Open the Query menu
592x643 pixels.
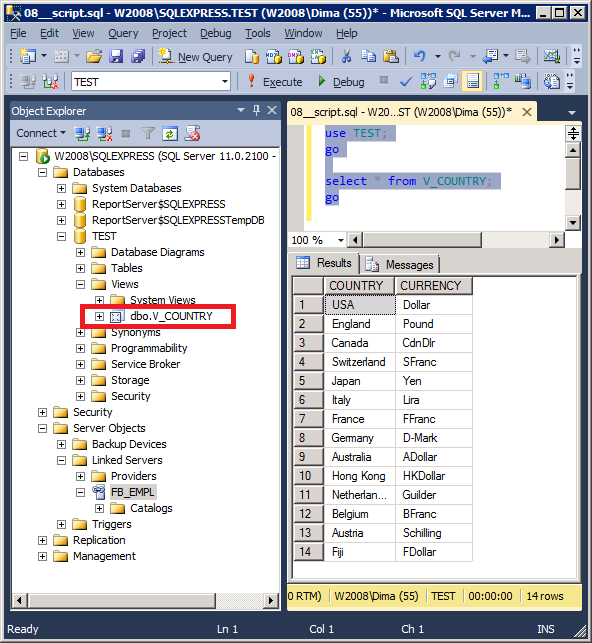tap(123, 33)
